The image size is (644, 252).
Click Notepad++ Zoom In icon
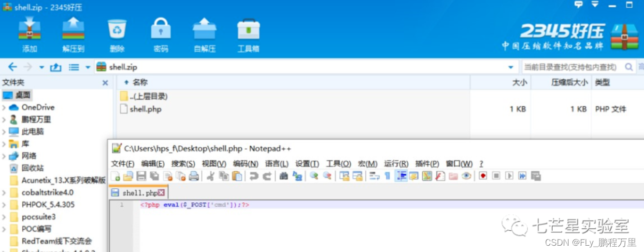tap(314, 176)
